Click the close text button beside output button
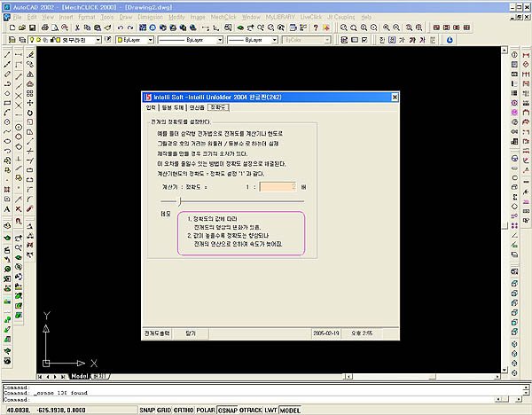532x415 pixels. [x=191, y=333]
